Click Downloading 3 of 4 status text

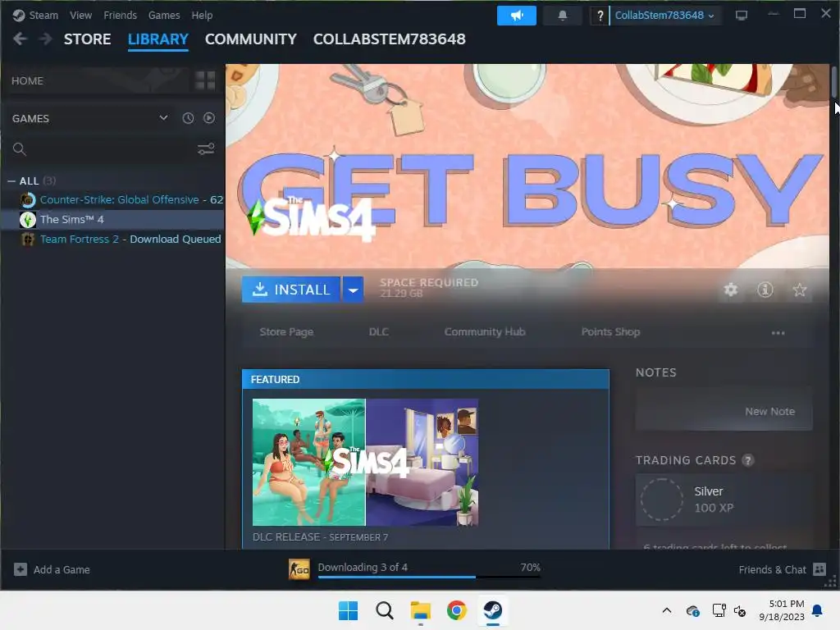pos(363,568)
